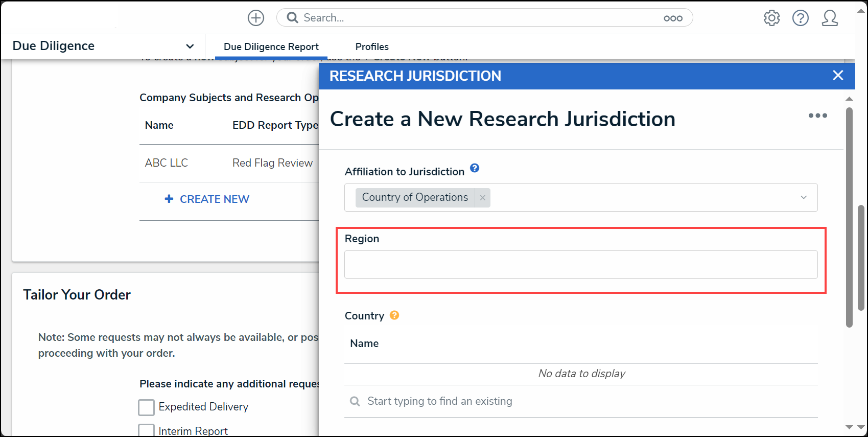
Task: Select the Due Diligence Report tab
Action: coord(271,47)
